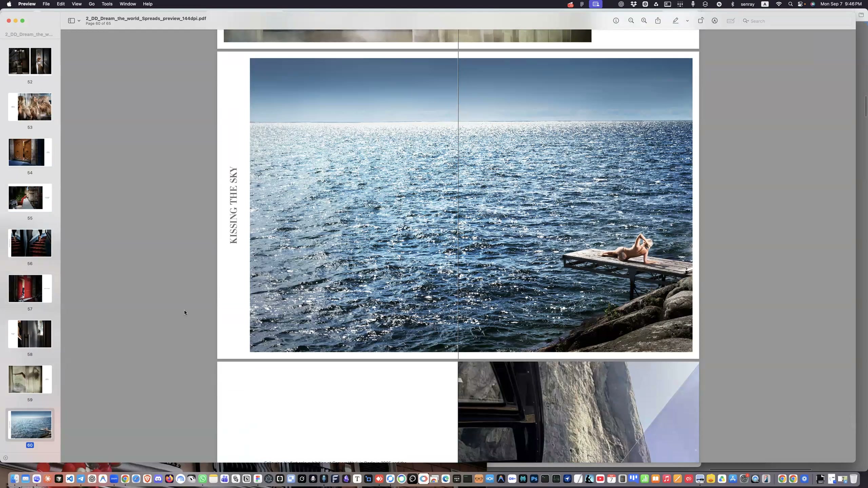Expand highlight color options arrow
This screenshot has height=488, width=868.
(687, 21)
